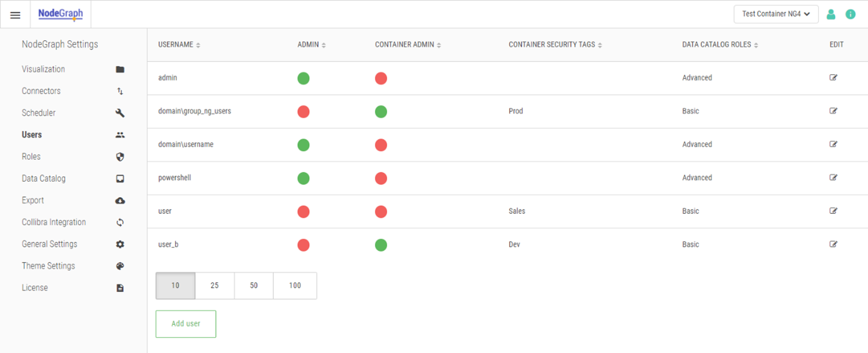The image size is (868, 353).
Task: Click user_b's Basic catalog role
Action: (690, 245)
